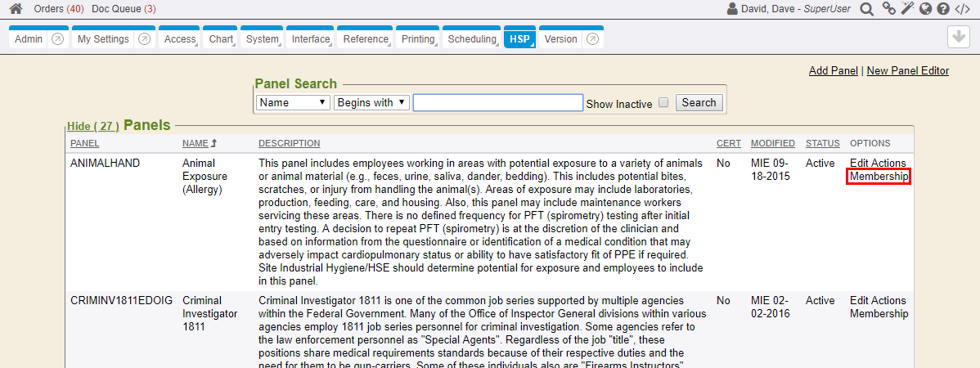Go to the Home icon
Screen dimensions: 980x368
click(16, 9)
